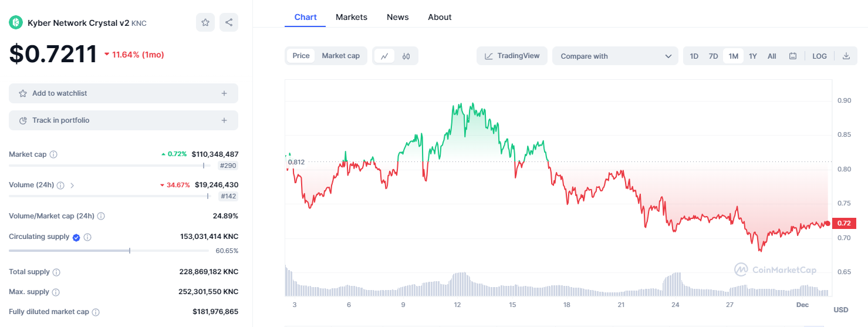
Task: Switch to line chart view icon
Action: pos(384,56)
